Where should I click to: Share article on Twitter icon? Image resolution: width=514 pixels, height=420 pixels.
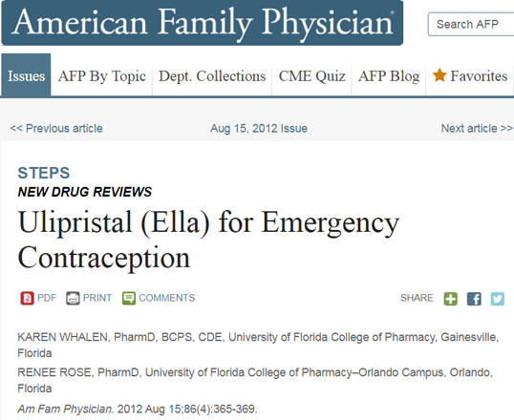tap(498, 299)
